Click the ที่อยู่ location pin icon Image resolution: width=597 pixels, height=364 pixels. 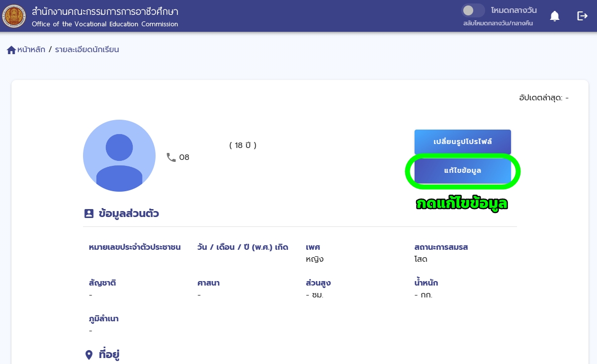[x=89, y=355]
